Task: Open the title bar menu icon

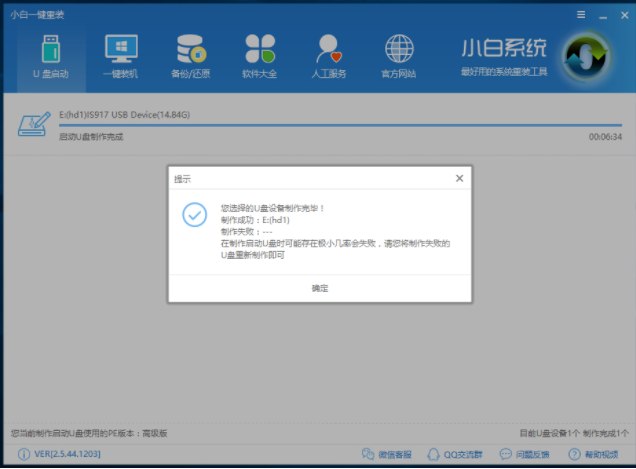Action: pos(581,15)
